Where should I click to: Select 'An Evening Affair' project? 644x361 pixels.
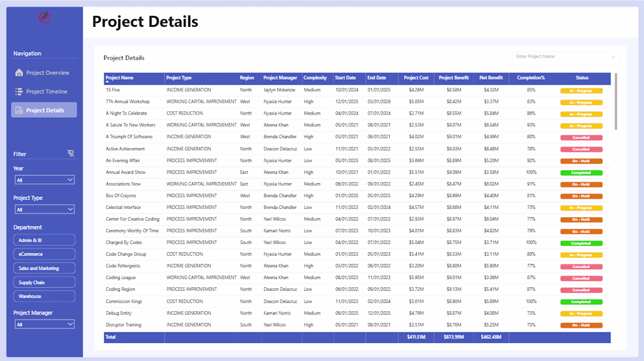click(123, 160)
